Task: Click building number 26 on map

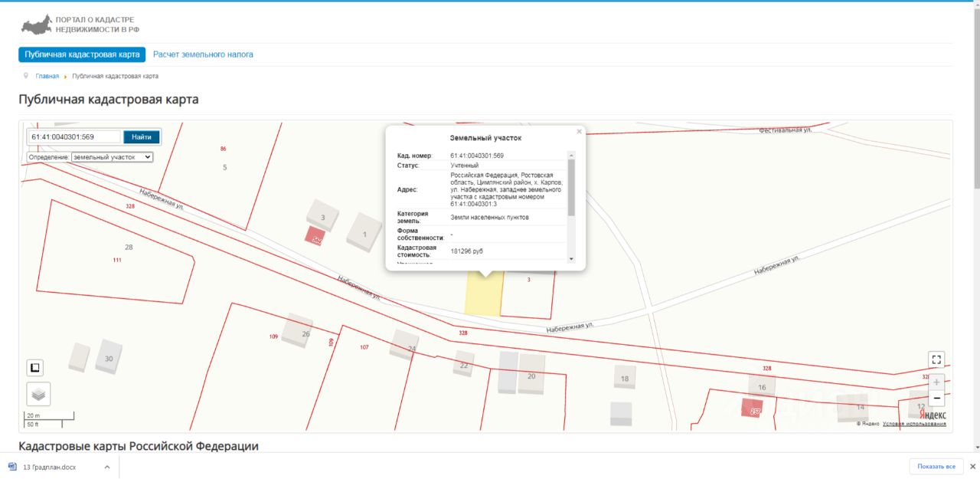Action: (x=305, y=333)
